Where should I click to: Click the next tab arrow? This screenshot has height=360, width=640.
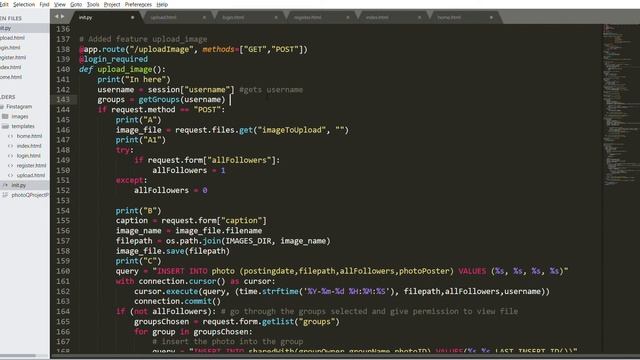click(x=63, y=17)
